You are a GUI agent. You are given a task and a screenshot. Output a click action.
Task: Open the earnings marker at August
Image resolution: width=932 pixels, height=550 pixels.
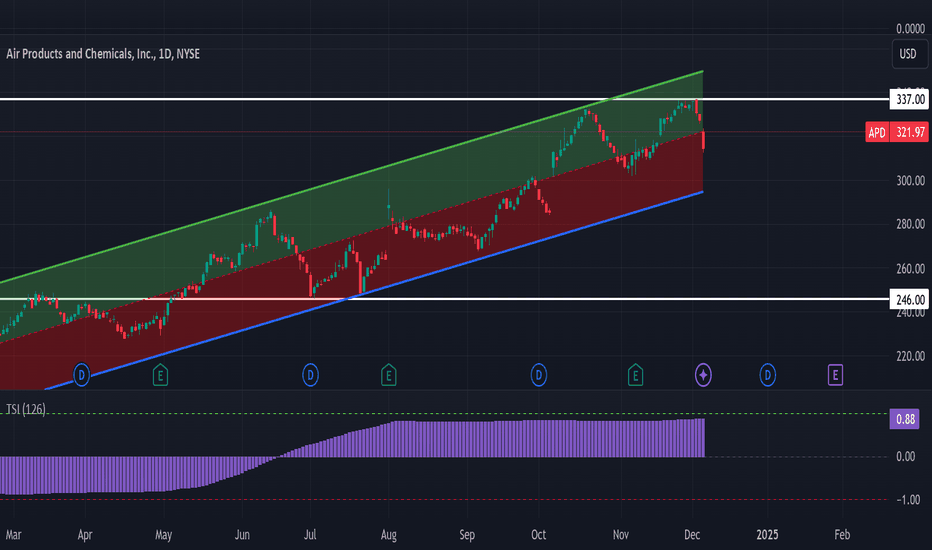click(388, 375)
